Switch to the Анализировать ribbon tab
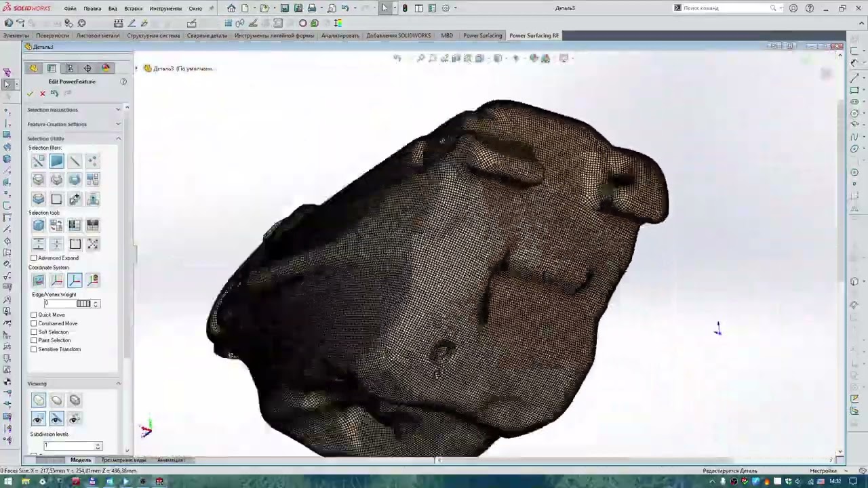Viewport: 868px width, 488px height. tap(340, 35)
